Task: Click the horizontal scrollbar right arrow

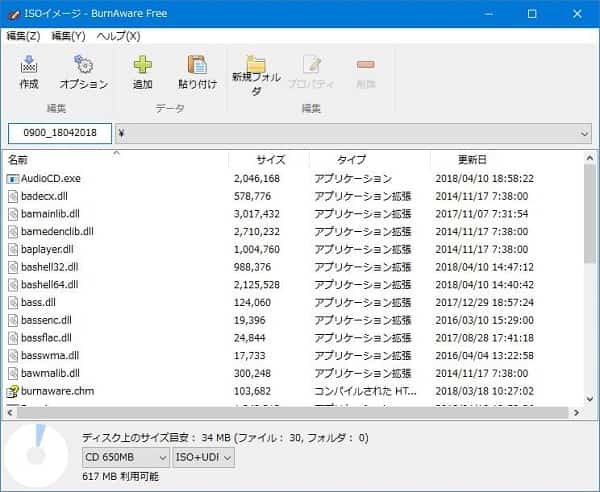Action: point(576,412)
